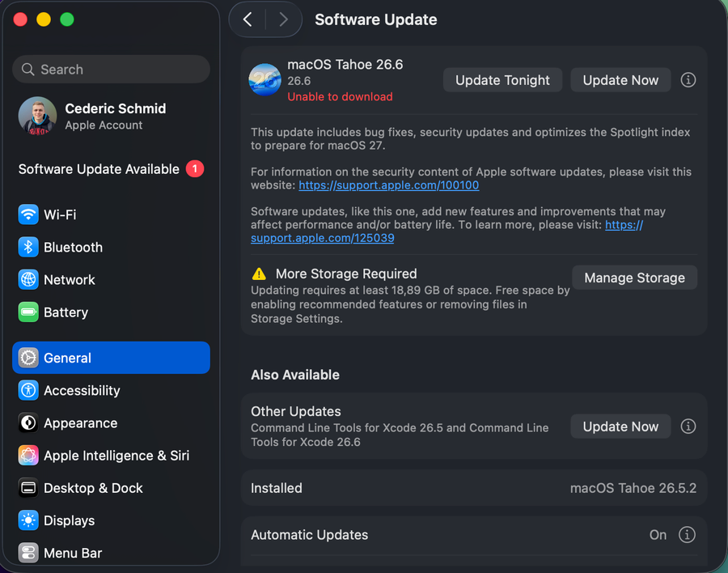Select the Menu Bar icon
The height and width of the screenshot is (573, 728).
[28, 553]
